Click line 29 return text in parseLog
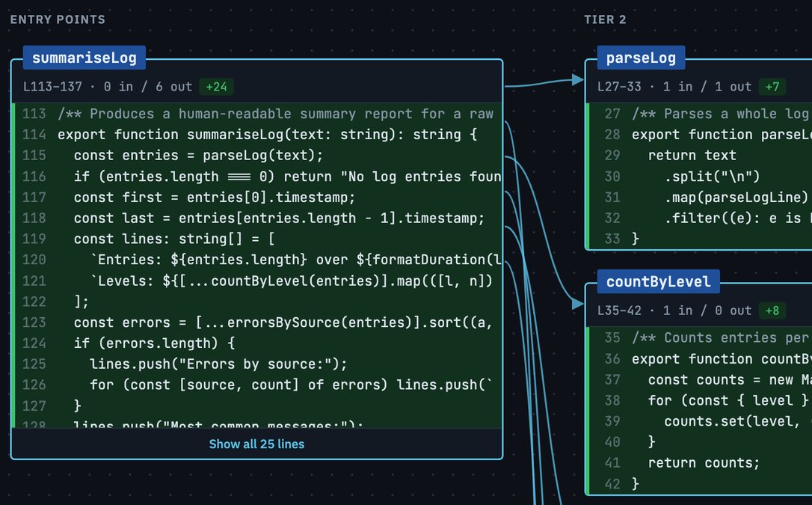Screen dimensions: 812x505 [701, 156]
